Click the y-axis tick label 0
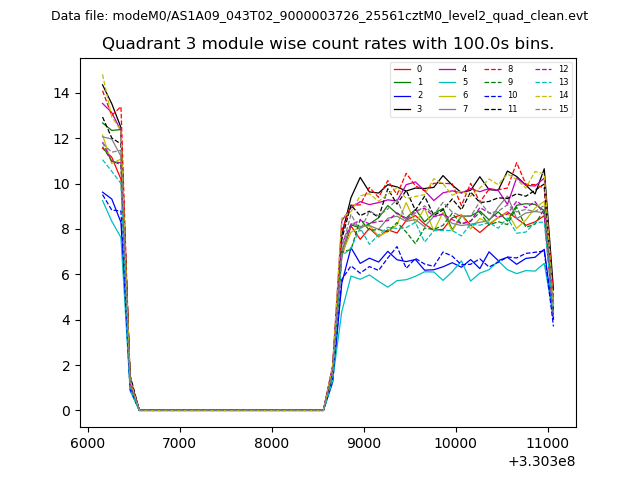 [65, 411]
